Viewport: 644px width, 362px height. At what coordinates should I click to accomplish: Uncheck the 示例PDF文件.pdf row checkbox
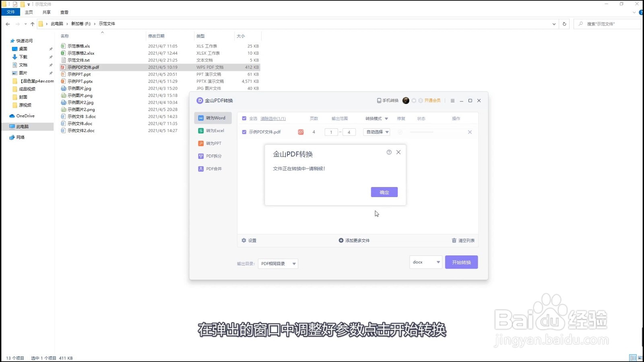tap(244, 132)
